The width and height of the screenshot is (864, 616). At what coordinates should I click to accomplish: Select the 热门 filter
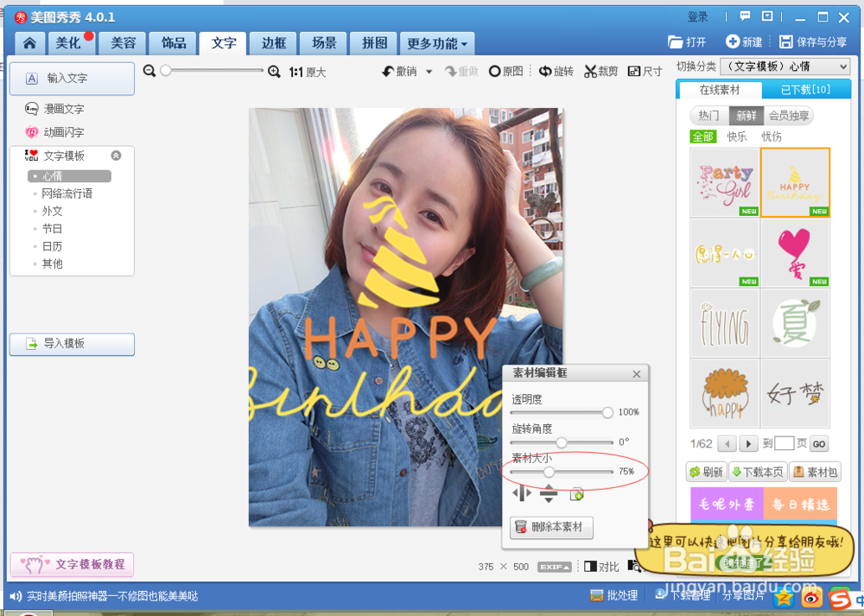[708, 116]
